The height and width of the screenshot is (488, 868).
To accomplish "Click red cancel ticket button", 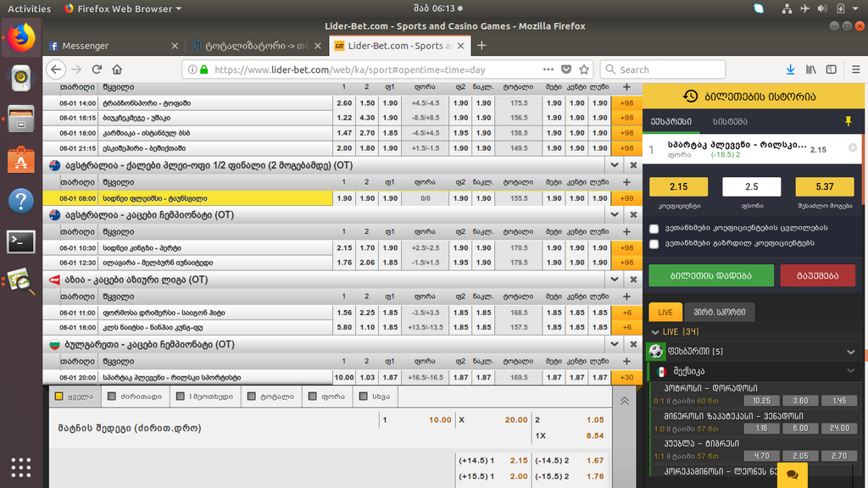I will (818, 275).
